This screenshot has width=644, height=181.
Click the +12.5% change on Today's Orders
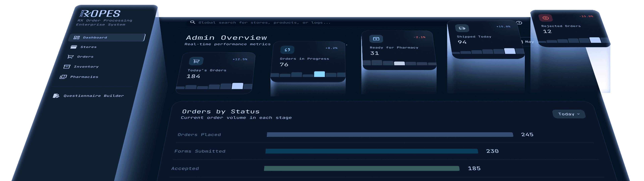tap(240, 59)
